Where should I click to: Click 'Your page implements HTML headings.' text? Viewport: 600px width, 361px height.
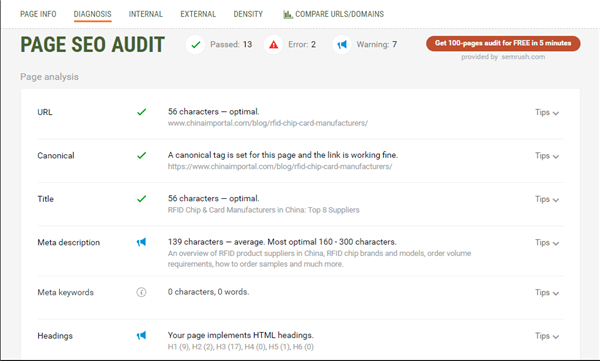click(241, 335)
